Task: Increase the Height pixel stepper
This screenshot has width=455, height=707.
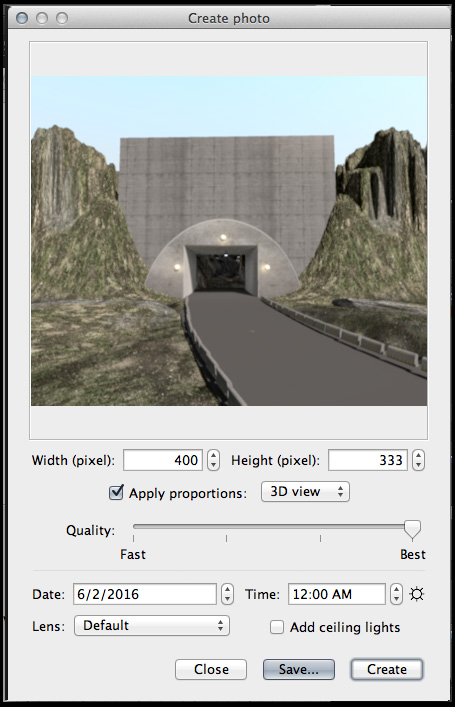Action: [x=418, y=455]
